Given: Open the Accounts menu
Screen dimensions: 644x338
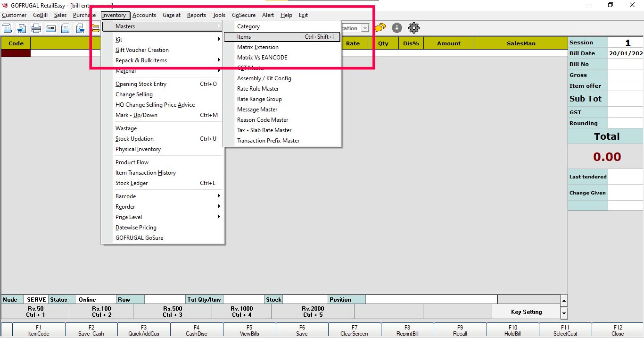Looking at the screenshot, I should (144, 15).
